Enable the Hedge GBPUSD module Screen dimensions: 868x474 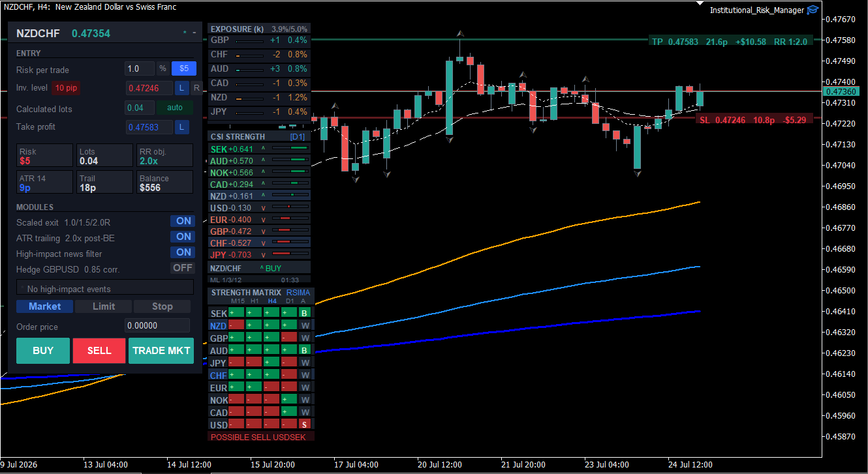click(183, 268)
